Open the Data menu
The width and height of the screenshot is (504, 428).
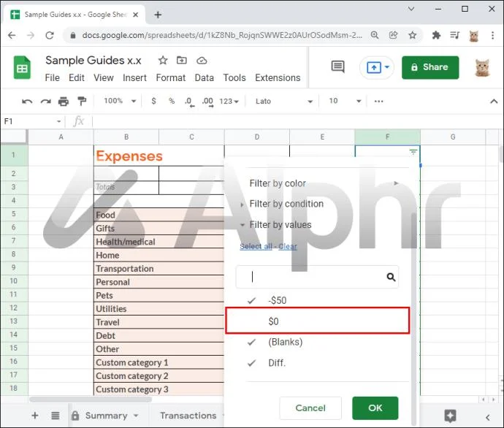point(204,77)
